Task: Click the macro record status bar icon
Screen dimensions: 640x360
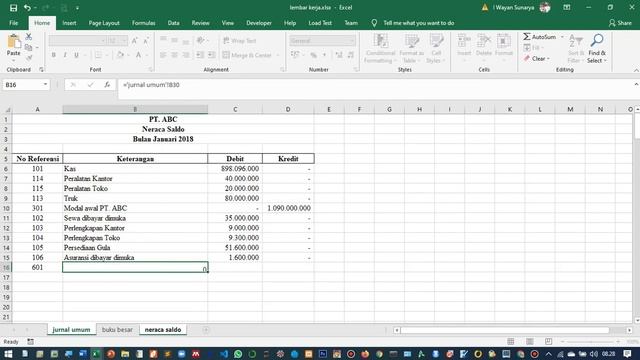Action: (x=31, y=342)
